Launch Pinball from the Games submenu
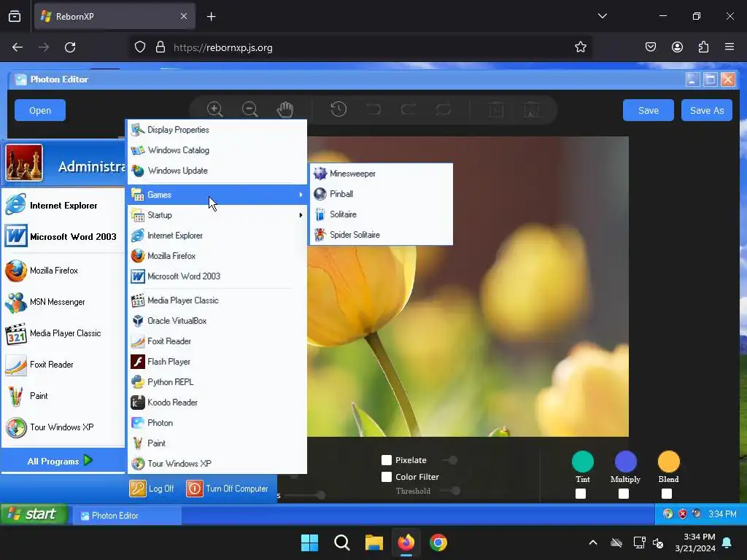This screenshot has width=747, height=560. click(x=381, y=194)
